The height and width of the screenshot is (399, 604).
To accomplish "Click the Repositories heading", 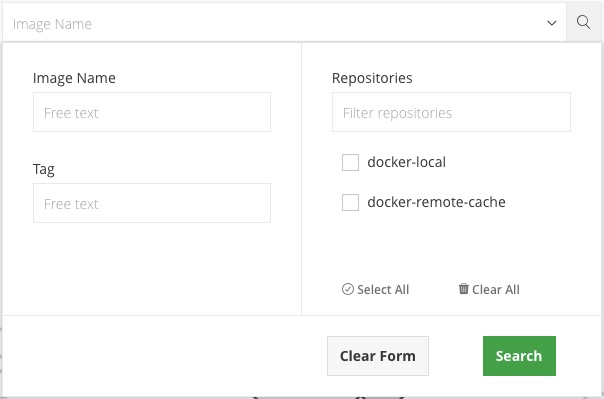I will coord(372,78).
